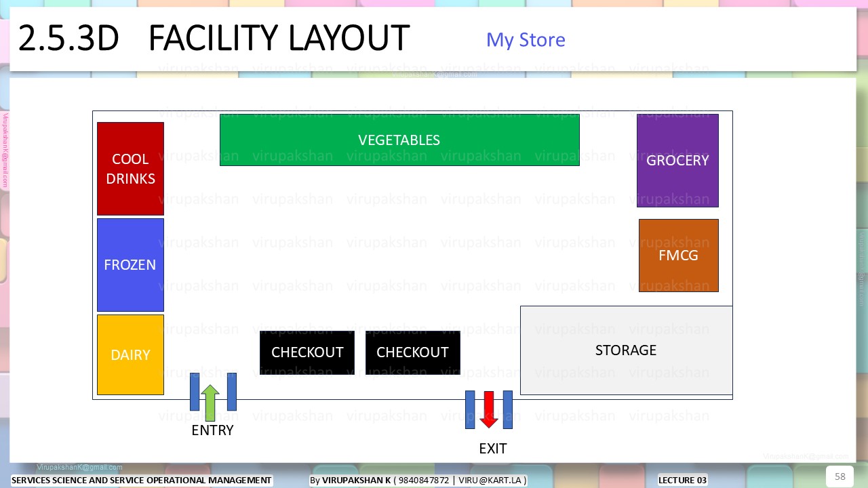Click the slide number 58 box
This screenshot has height=488, width=868.
(x=840, y=476)
